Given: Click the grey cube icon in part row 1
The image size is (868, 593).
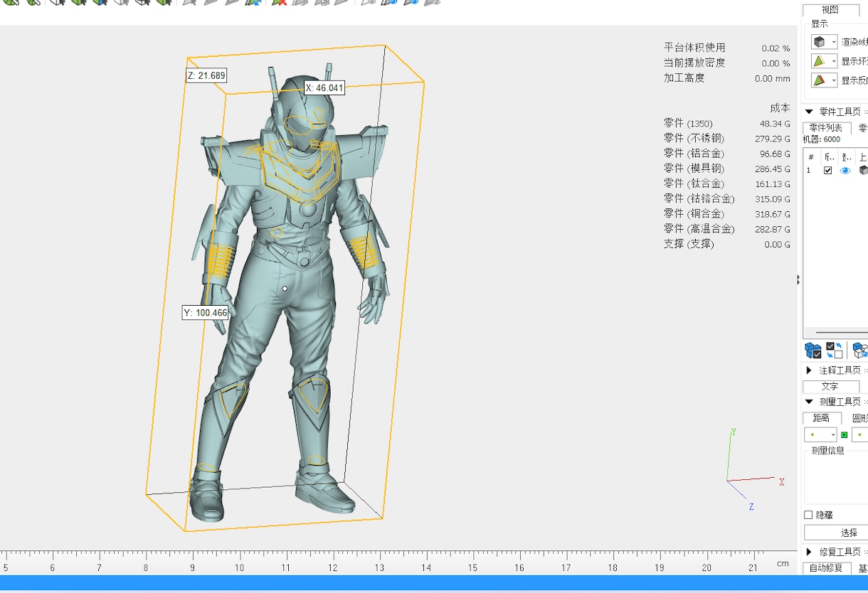Looking at the screenshot, I should pyautogui.click(x=863, y=171).
